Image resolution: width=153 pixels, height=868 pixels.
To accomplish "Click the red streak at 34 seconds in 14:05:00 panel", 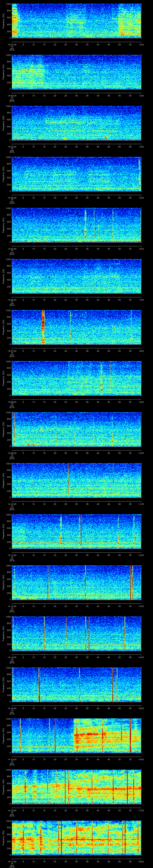I will (85, 229).
